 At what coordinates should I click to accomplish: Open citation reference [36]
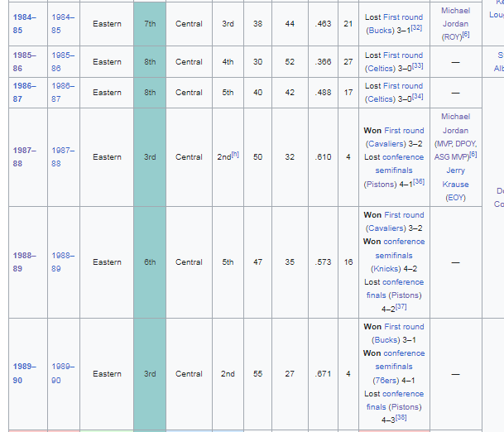[x=419, y=181]
